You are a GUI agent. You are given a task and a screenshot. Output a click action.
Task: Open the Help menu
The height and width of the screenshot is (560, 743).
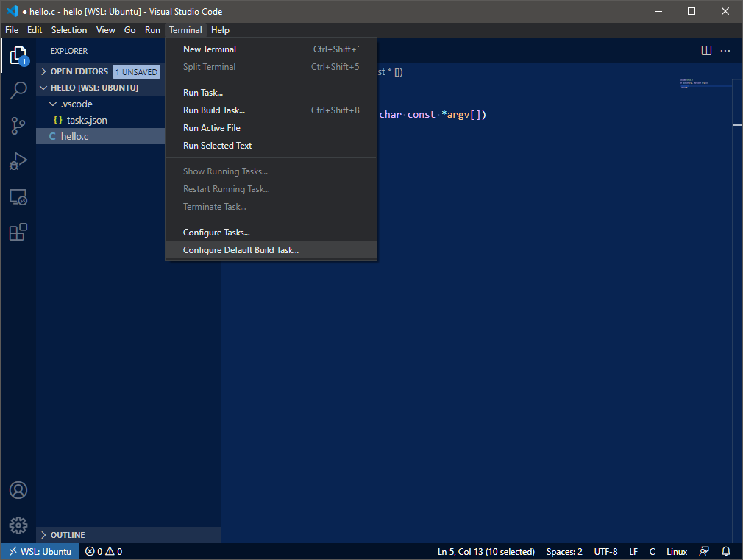point(221,30)
